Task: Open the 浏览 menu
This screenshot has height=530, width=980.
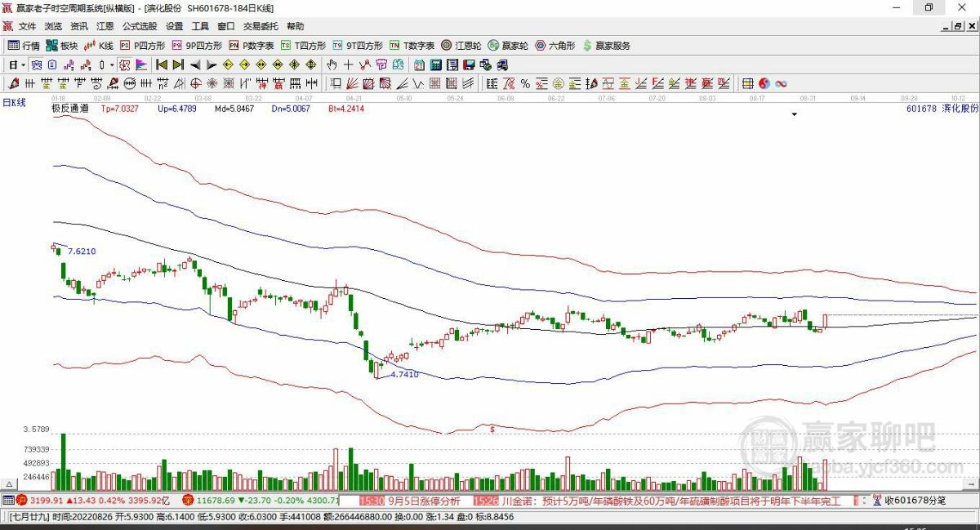Action: click(53, 26)
